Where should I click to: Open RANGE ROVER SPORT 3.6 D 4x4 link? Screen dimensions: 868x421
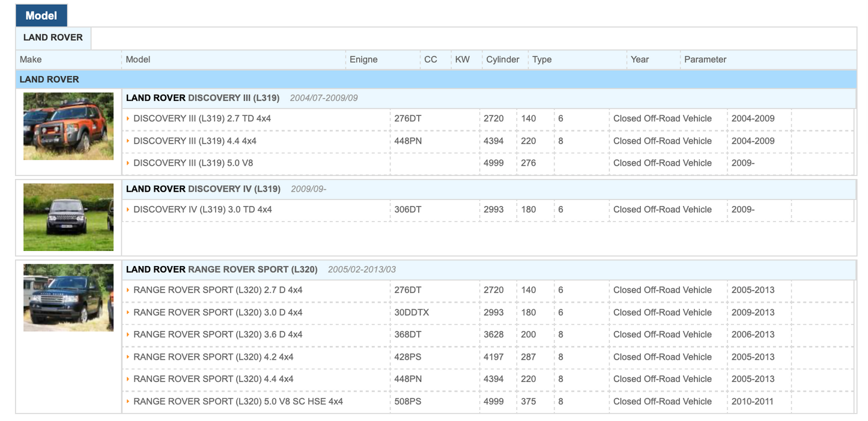point(217,335)
